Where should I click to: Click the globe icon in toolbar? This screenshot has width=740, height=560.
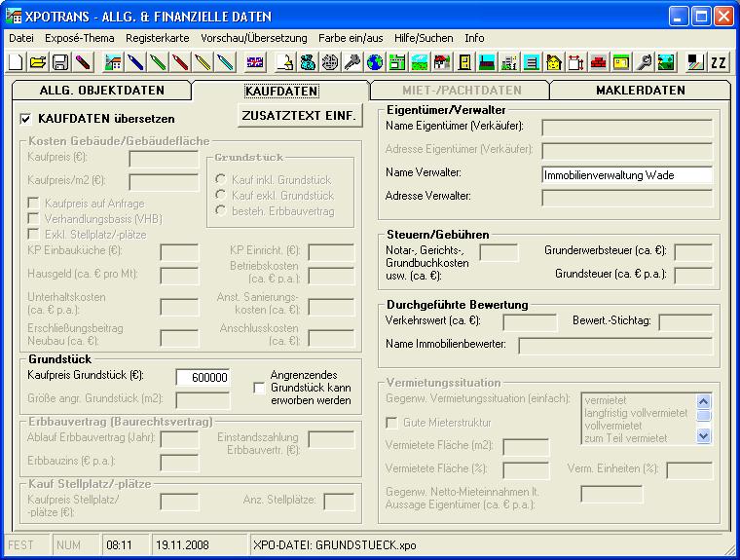[375, 62]
